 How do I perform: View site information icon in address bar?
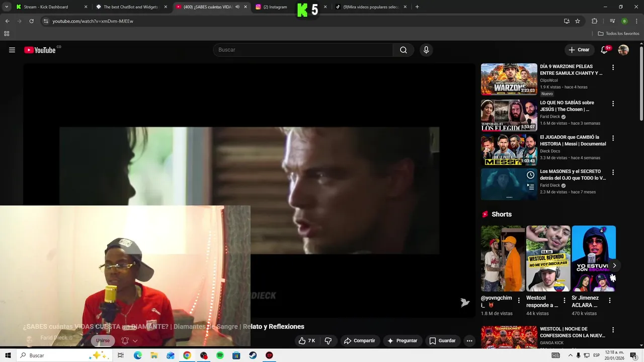[46, 21]
